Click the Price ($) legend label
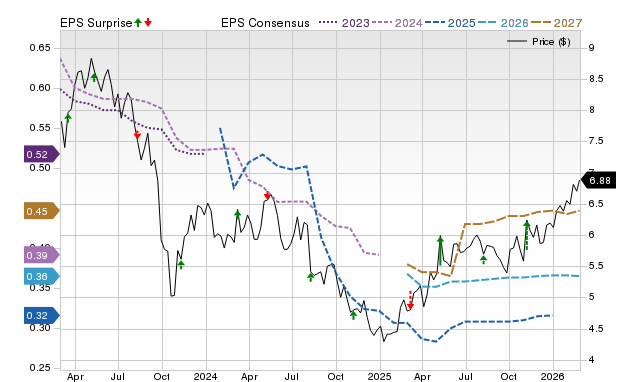 click(x=551, y=42)
